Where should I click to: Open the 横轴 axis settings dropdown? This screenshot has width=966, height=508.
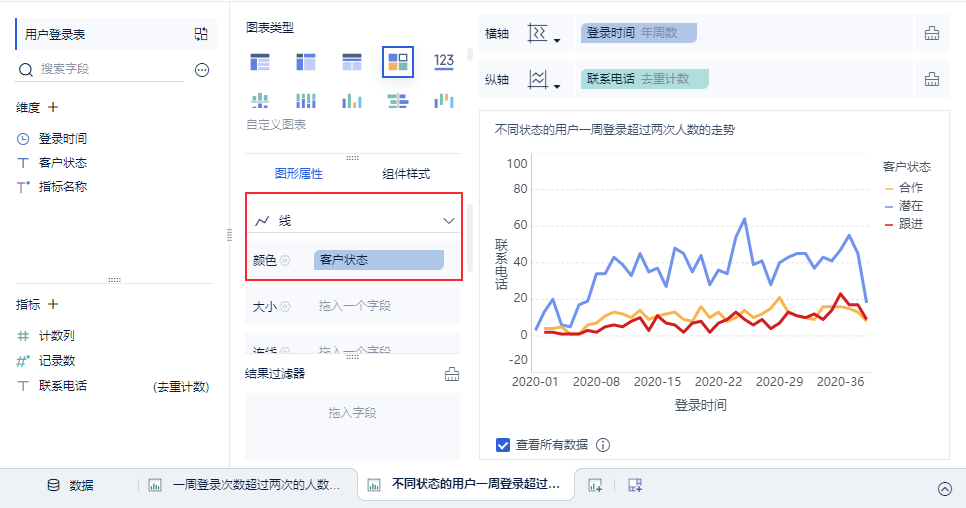click(x=544, y=33)
